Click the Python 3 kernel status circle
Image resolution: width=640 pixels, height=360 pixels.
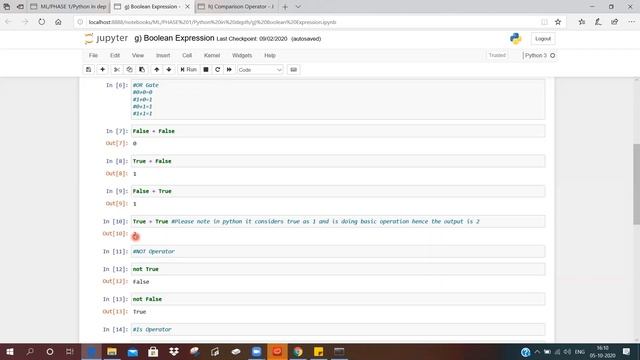(x=553, y=56)
